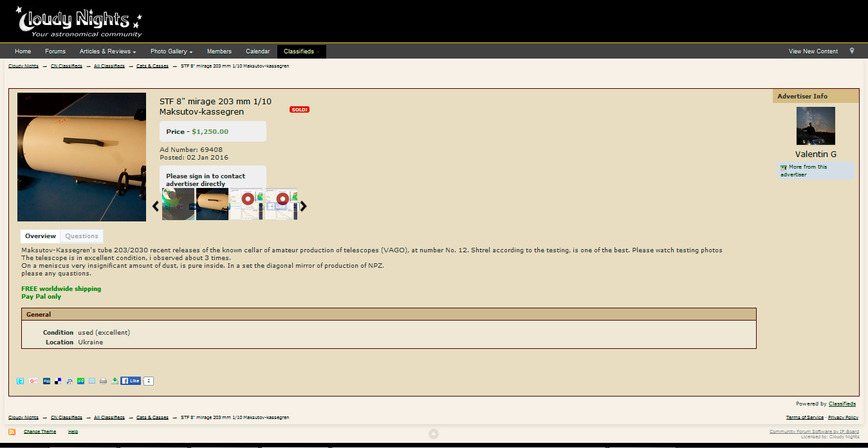
Task: Open the Members nav item
Action: (219, 51)
